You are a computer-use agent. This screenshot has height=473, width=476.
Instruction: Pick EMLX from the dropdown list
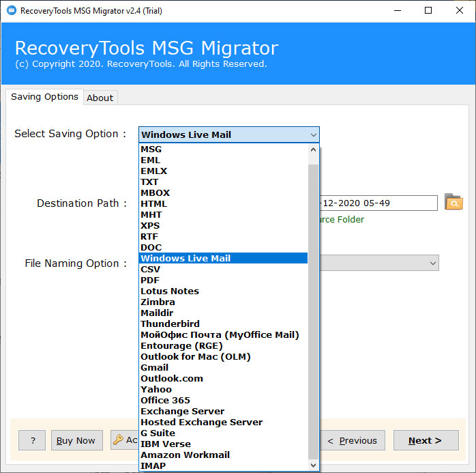223,171
